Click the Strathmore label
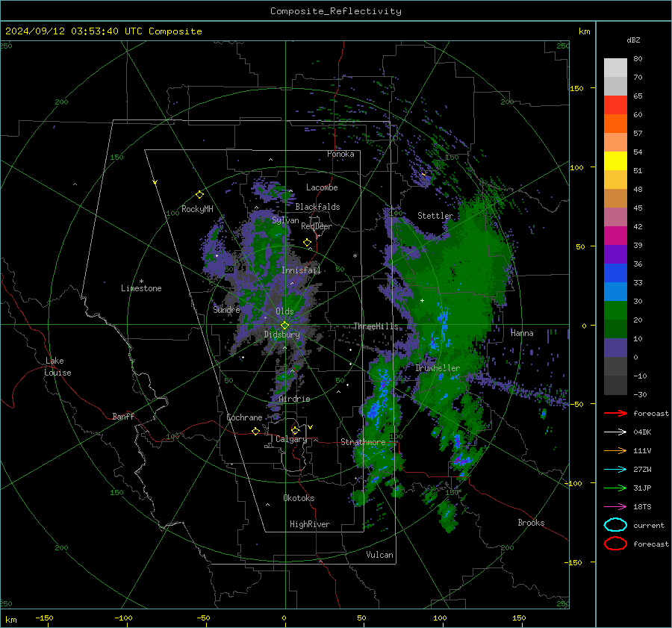Screen dimensions: 672x628 (x=363, y=442)
